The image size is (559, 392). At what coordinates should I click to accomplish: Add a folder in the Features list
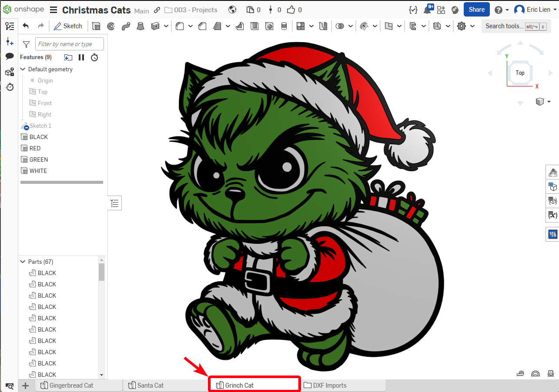tap(68, 57)
